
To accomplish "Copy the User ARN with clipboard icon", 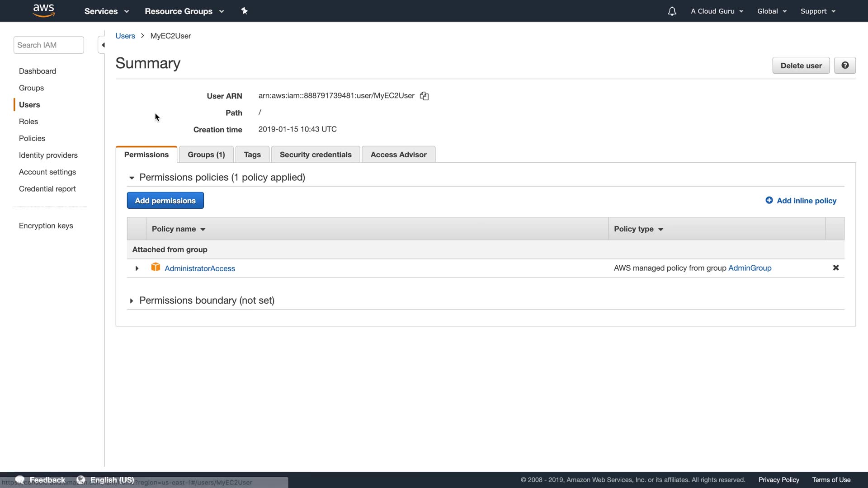I will pos(424,96).
